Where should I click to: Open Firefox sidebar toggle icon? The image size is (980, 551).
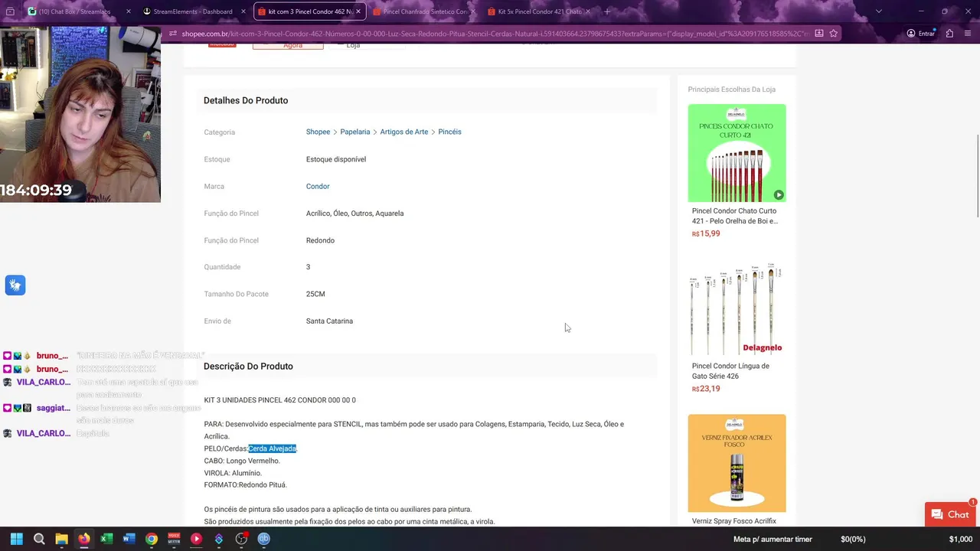pos(10,11)
